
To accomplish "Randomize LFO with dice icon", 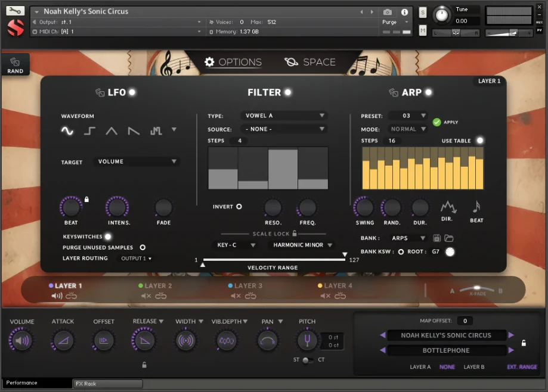I will click(100, 92).
